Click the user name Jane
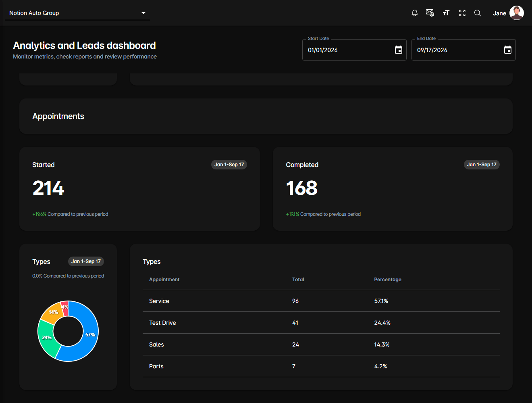Image resolution: width=532 pixels, height=403 pixels. coord(499,13)
